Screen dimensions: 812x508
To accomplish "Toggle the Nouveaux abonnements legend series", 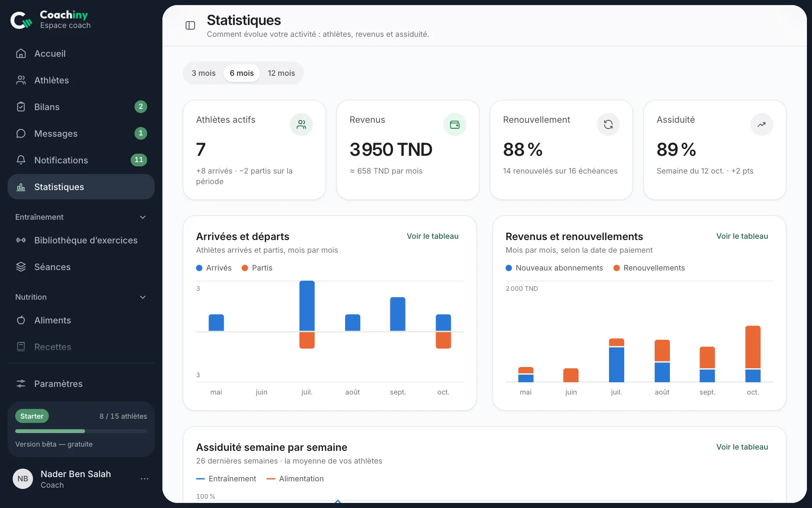I will point(554,268).
